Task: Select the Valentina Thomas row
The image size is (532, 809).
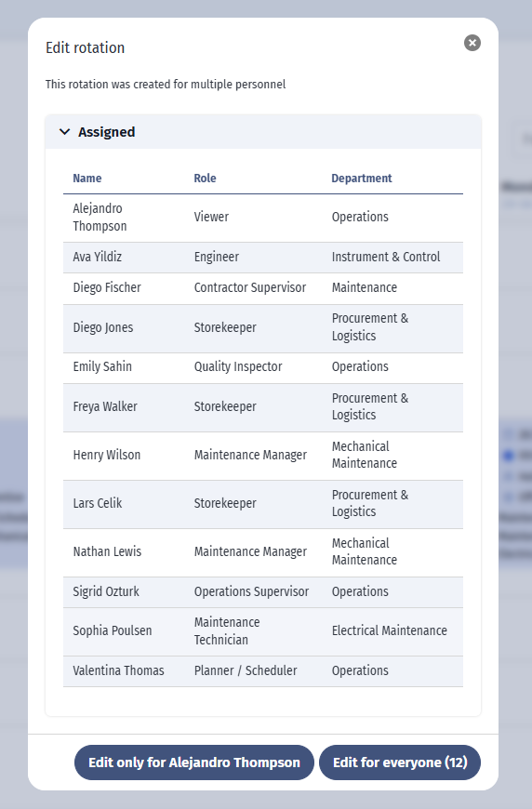Action: pos(263,671)
